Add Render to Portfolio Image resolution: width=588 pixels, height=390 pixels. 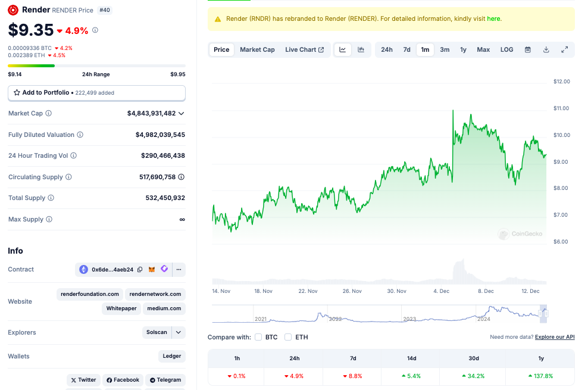coord(96,93)
